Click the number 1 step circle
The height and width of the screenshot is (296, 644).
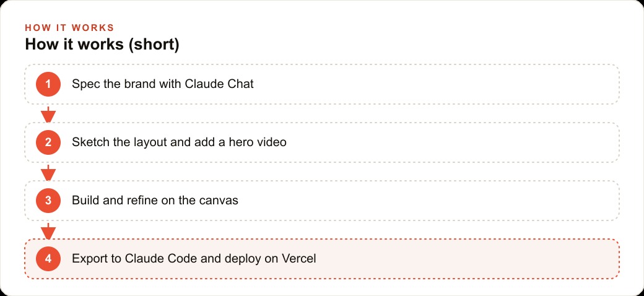(x=48, y=84)
